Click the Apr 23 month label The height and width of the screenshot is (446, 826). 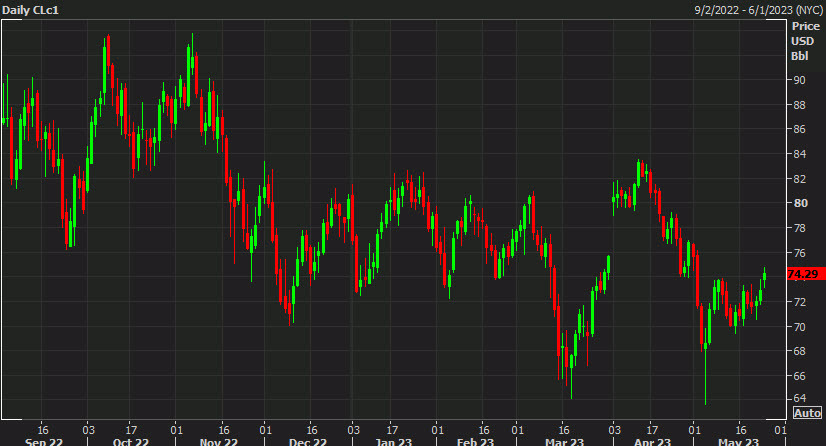point(652,441)
